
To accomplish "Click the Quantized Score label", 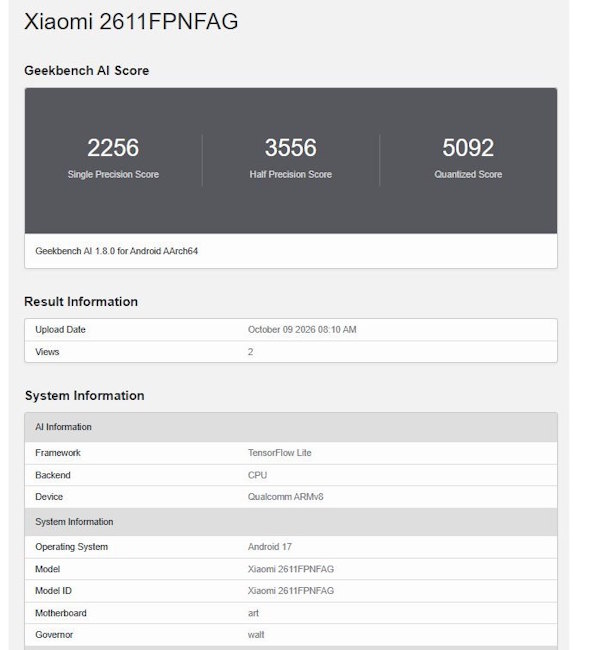I will click(x=468, y=175).
